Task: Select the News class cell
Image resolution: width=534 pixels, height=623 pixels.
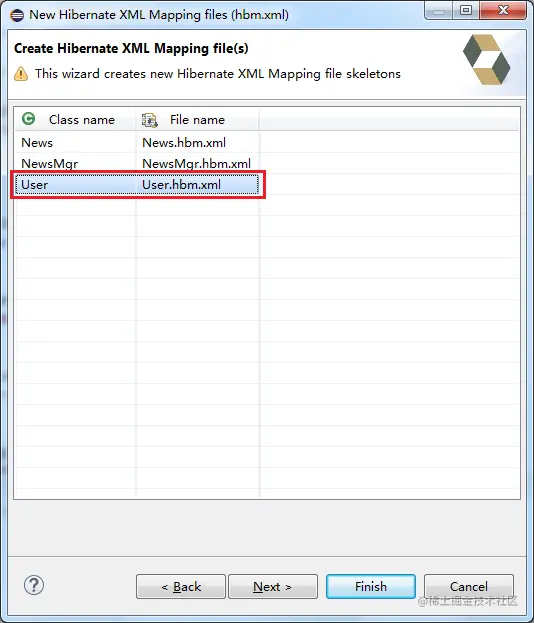Action: pos(75,143)
